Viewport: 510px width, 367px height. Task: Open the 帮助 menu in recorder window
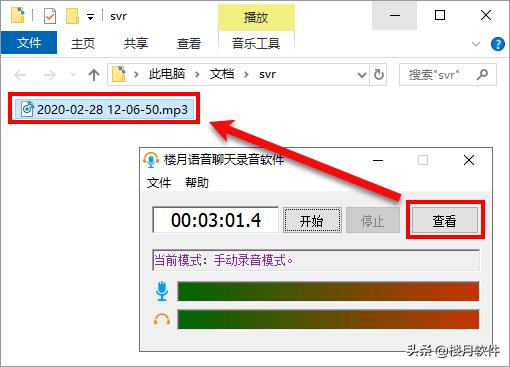pyautogui.click(x=197, y=183)
